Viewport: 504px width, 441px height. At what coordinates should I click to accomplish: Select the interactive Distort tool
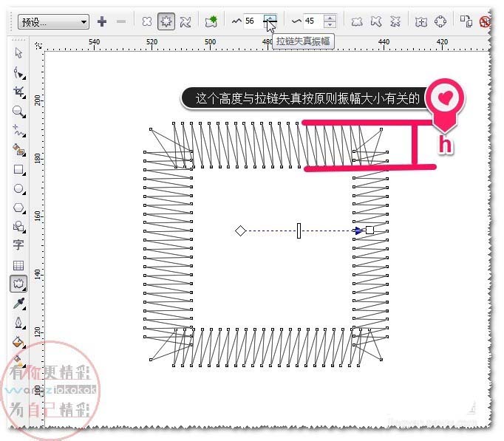coord(18,284)
